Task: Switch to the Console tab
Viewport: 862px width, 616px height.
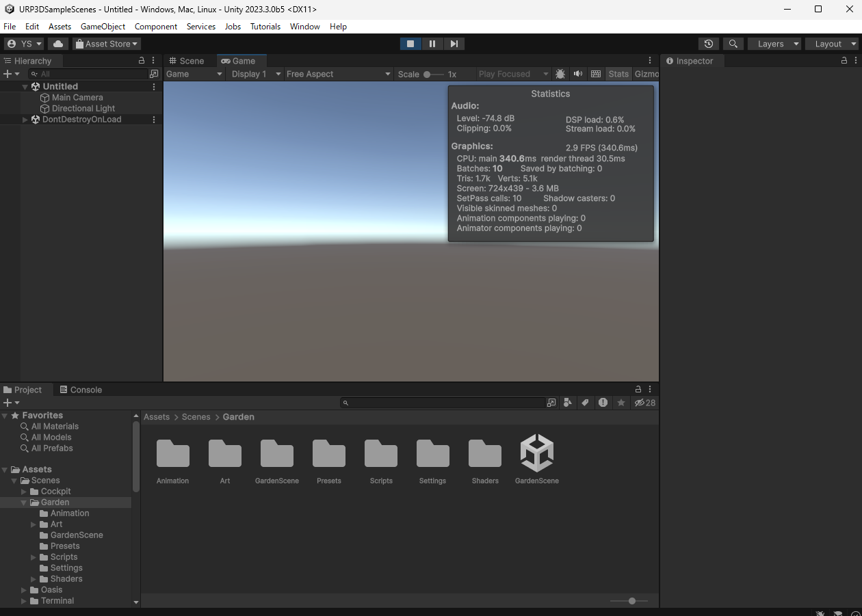Action: point(81,390)
